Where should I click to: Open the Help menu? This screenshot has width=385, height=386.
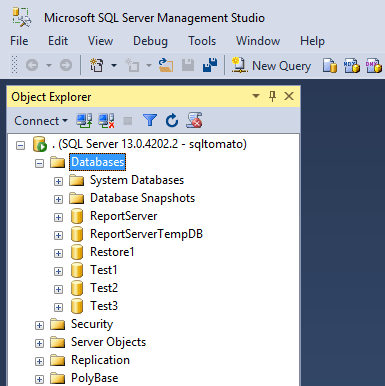(312, 41)
